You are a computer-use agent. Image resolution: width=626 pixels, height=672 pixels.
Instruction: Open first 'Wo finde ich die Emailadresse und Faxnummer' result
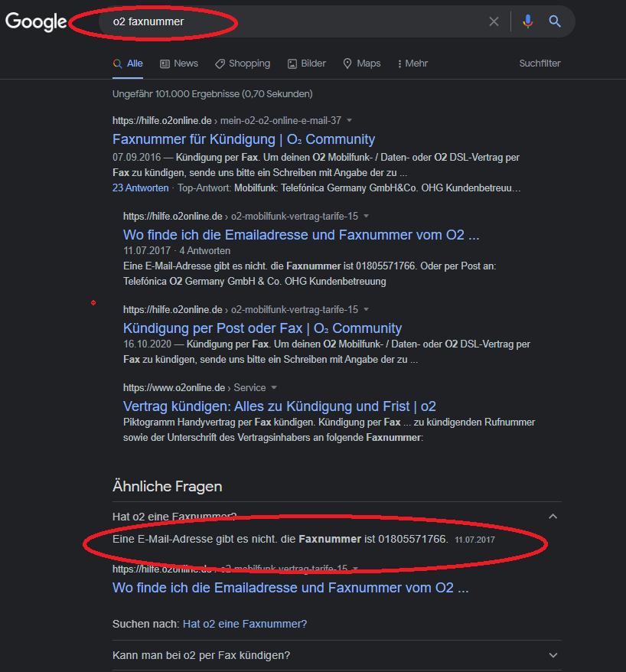[x=301, y=235]
